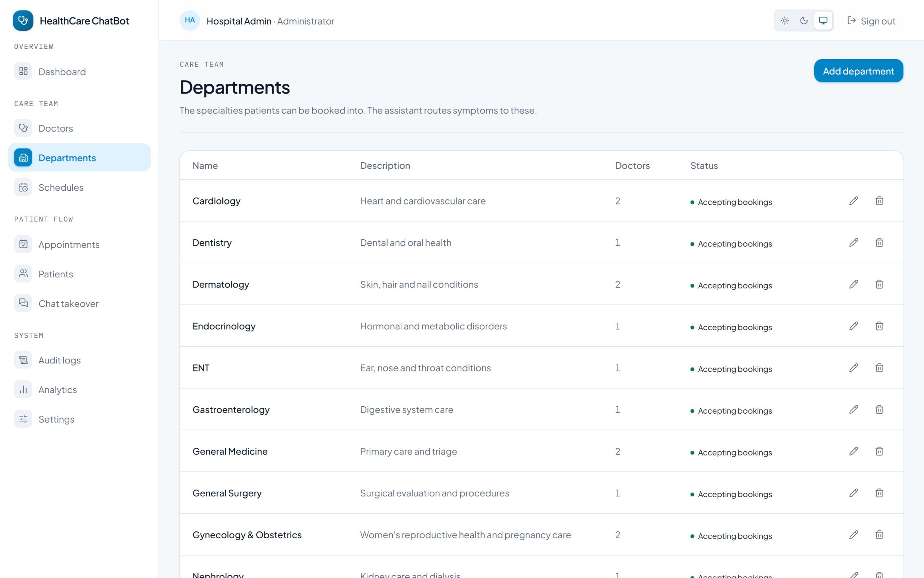Open Schedules in the sidebar
Screen dimensions: 924x578
click(79, 187)
